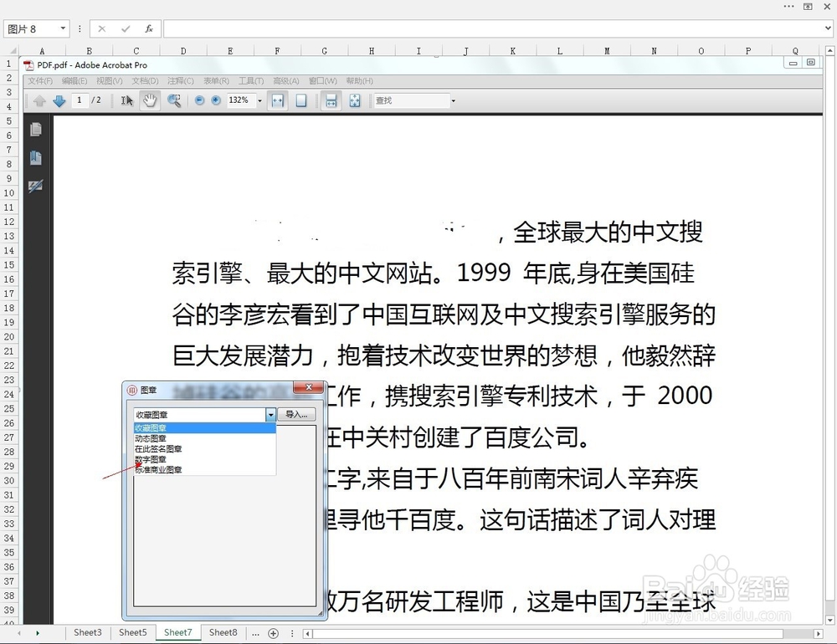The height and width of the screenshot is (644, 837).
Task: Enter full screen mode icon
Action: pos(355,100)
